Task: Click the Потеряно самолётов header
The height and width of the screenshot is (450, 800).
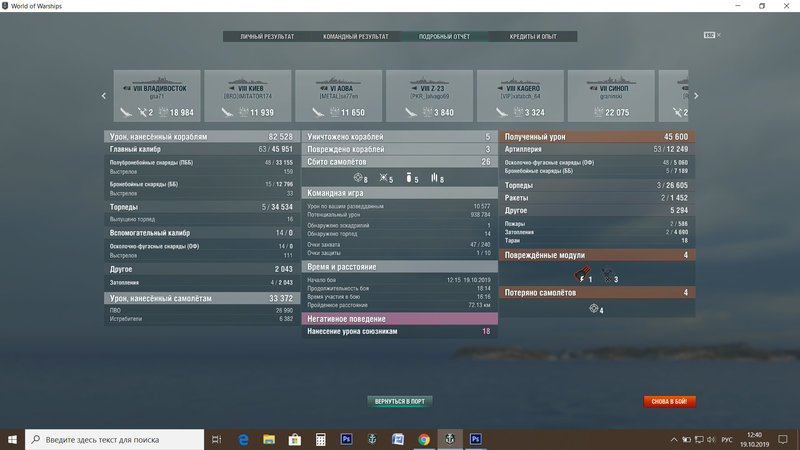Action: (x=597, y=293)
